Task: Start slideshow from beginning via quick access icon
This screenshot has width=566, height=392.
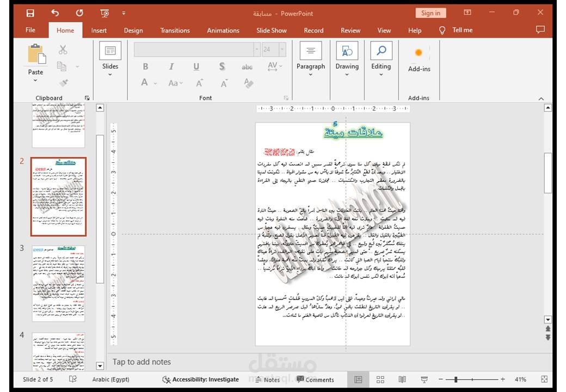Action: click(104, 14)
